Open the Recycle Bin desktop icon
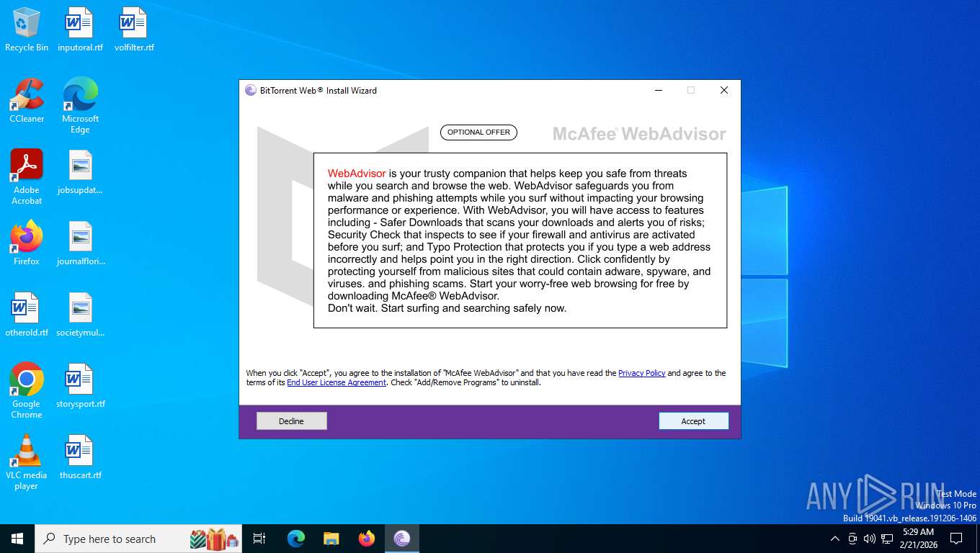Screen dimensions: 980x553 click(27, 30)
